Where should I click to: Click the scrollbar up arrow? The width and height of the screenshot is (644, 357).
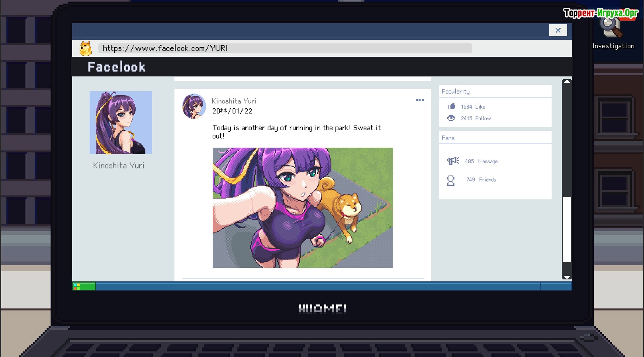point(567,82)
